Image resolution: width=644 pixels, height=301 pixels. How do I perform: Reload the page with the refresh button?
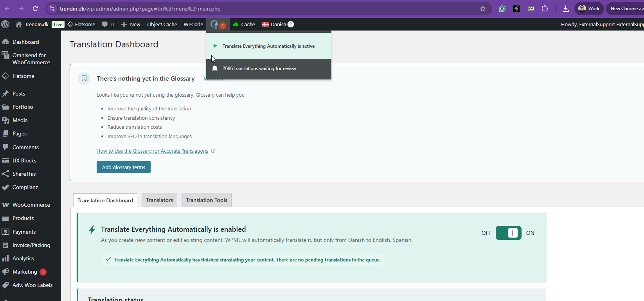35,9
